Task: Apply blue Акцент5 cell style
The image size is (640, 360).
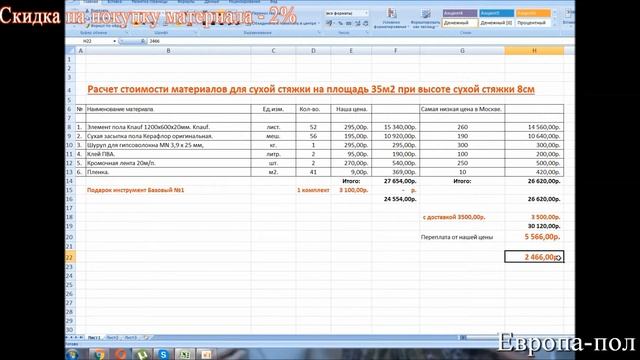Action: [x=496, y=13]
